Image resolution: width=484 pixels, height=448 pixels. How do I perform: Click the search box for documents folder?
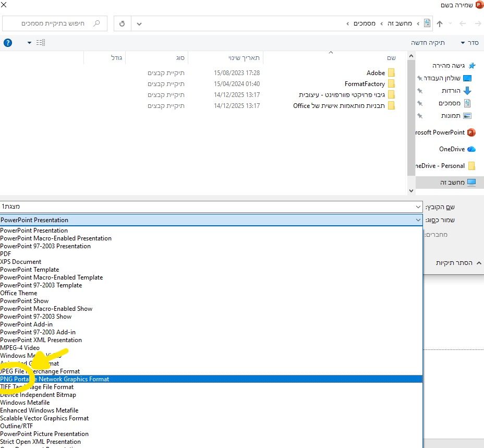(55, 23)
